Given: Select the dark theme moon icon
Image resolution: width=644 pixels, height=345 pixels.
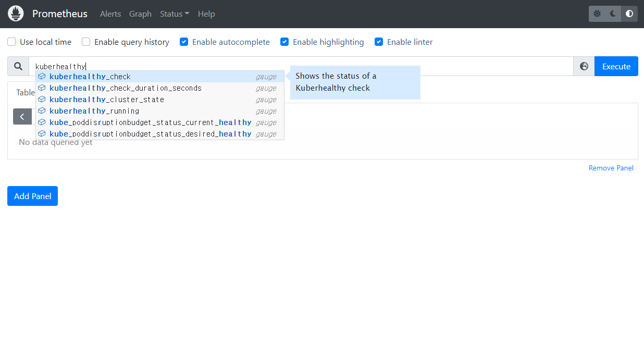Looking at the screenshot, I should [x=613, y=14].
